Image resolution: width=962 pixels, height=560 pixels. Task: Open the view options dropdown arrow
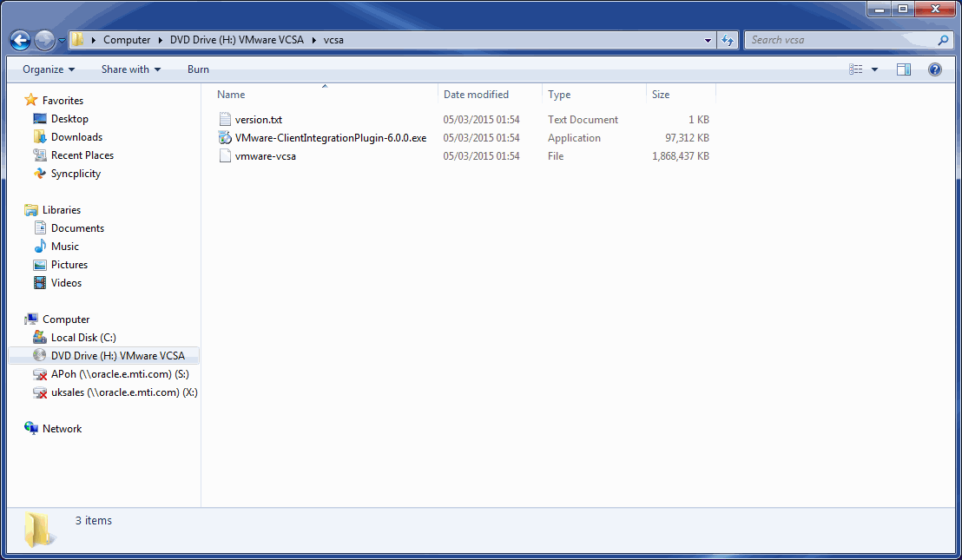click(x=874, y=69)
